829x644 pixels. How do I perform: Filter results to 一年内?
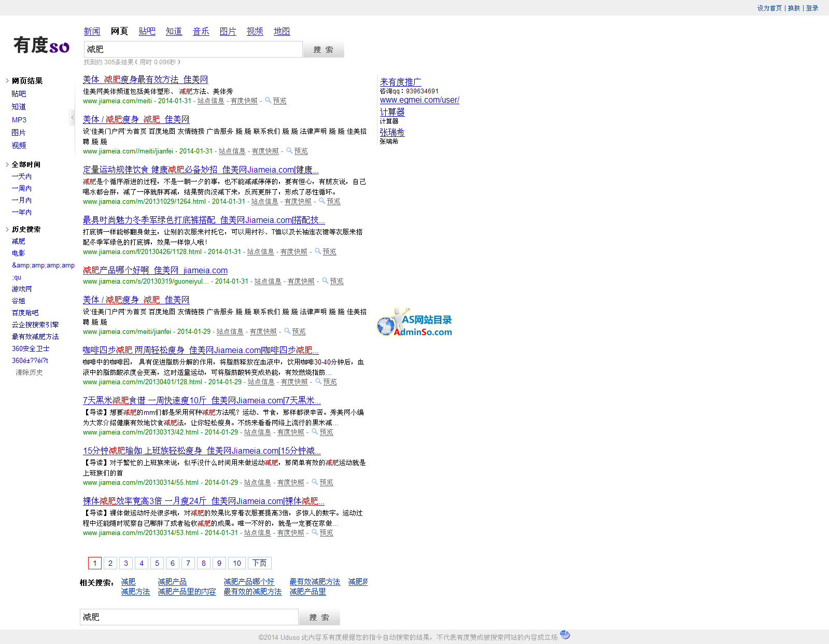tap(22, 212)
